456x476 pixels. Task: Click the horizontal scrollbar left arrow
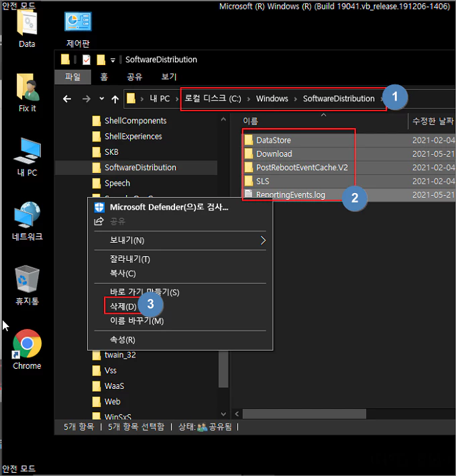[237, 414]
